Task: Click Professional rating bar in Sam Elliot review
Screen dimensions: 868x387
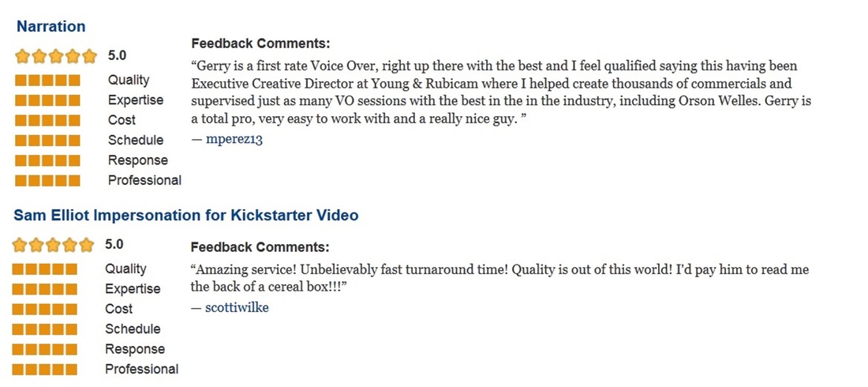Action: pyautogui.click(x=45, y=370)
